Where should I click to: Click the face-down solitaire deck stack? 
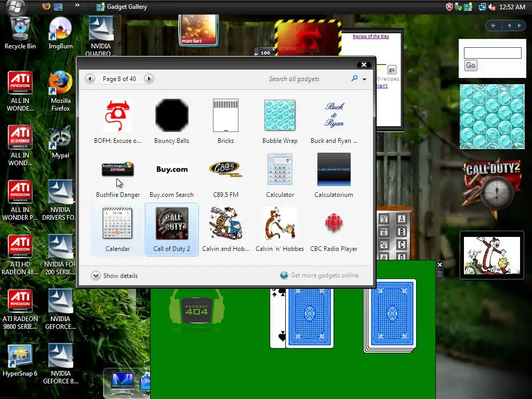390,315
